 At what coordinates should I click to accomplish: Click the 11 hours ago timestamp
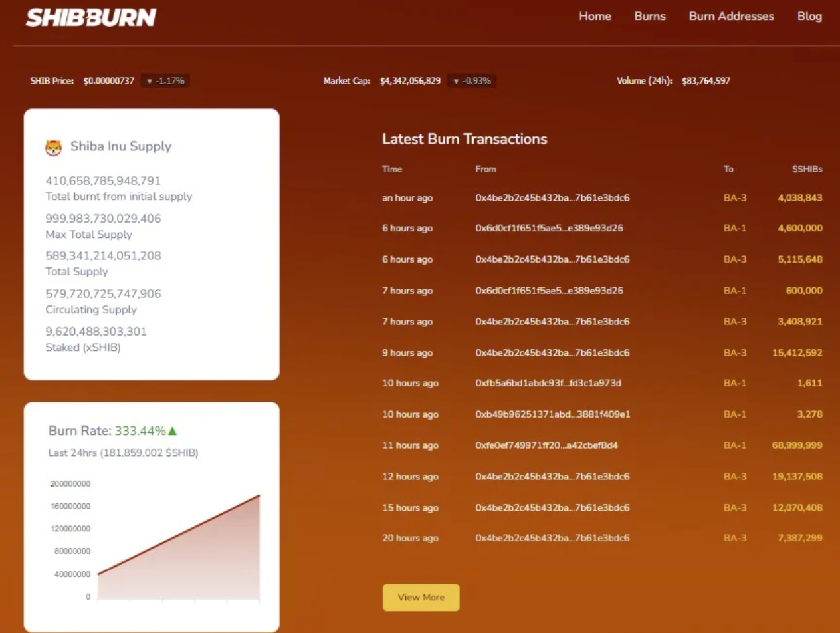[x=410, y=445]
